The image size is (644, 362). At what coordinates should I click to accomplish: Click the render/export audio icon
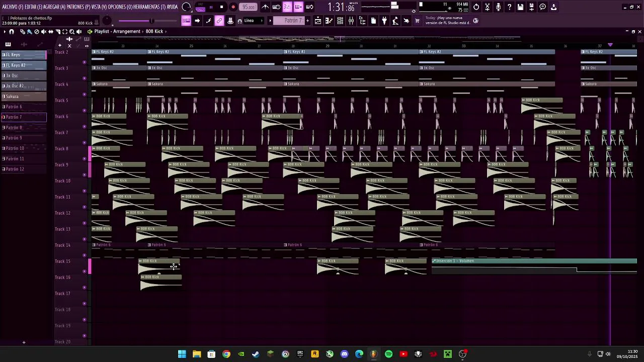point(531,7)
